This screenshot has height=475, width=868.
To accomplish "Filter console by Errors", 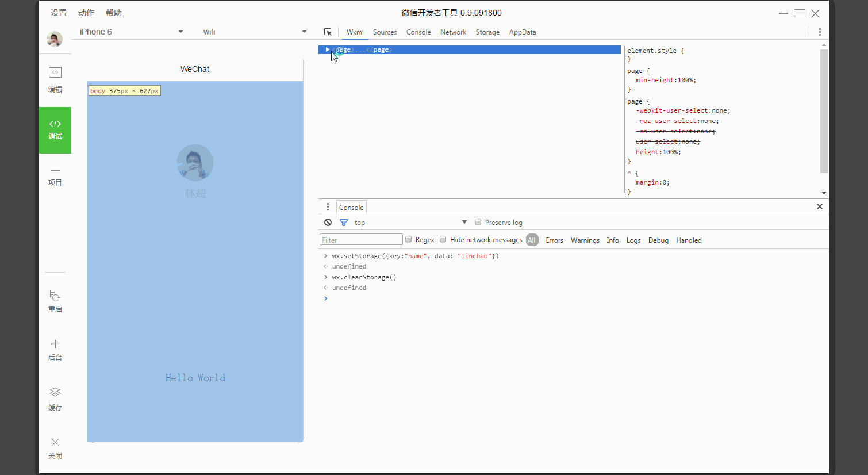I will coord(554,240).
